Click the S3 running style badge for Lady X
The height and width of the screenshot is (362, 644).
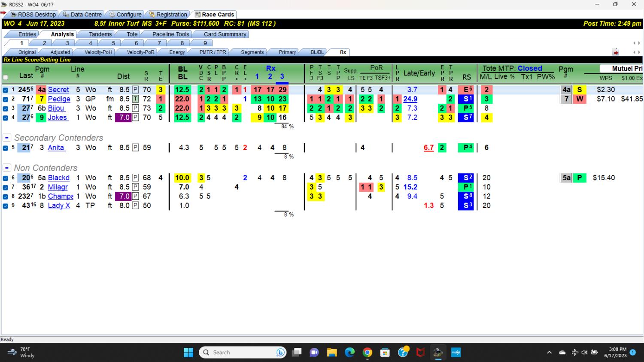[x=465, y=205]
